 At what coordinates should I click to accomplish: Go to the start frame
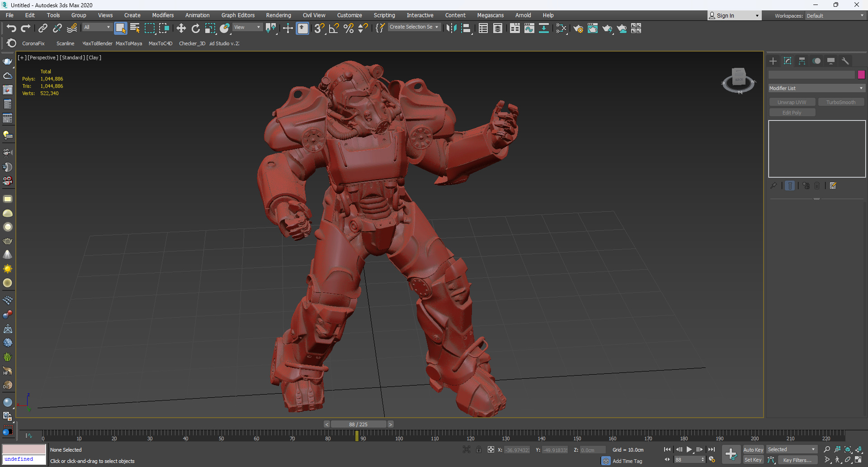tap(667, 449)
